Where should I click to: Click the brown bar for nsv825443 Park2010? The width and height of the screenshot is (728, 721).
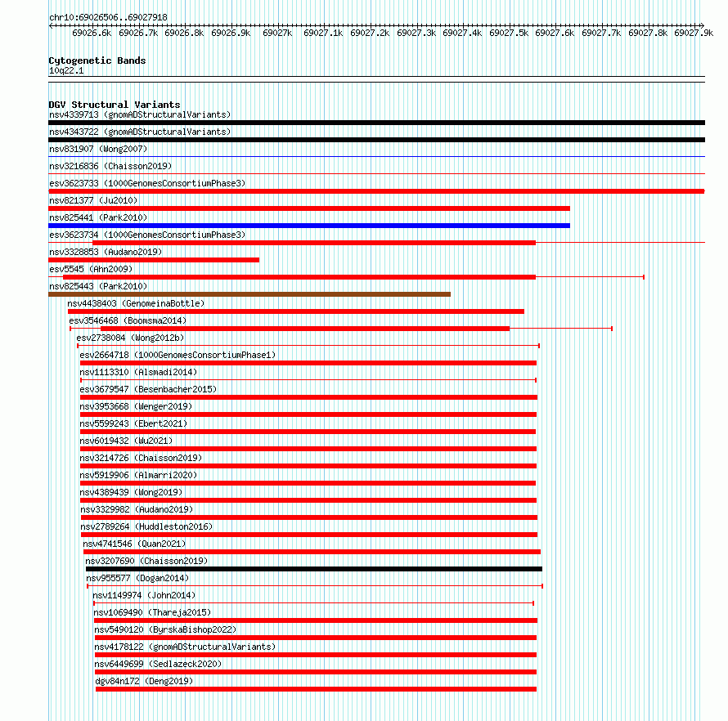tap(249, 294)
